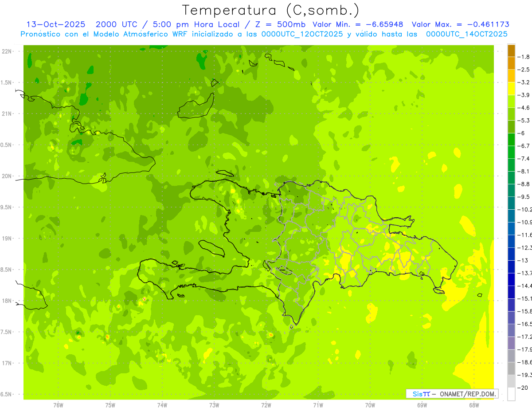
Task: Click the time label "2000 UTC"
Action: (x=116, y=24)
